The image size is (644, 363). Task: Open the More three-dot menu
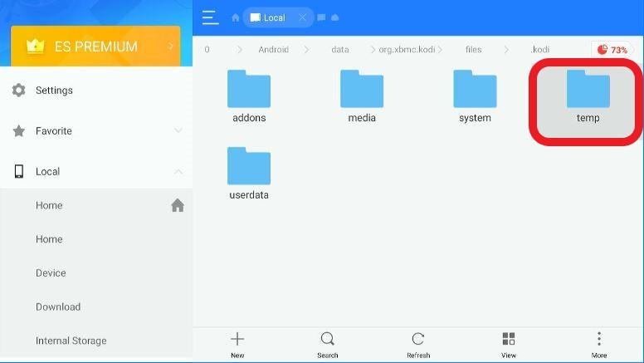(x=599, y=345)
